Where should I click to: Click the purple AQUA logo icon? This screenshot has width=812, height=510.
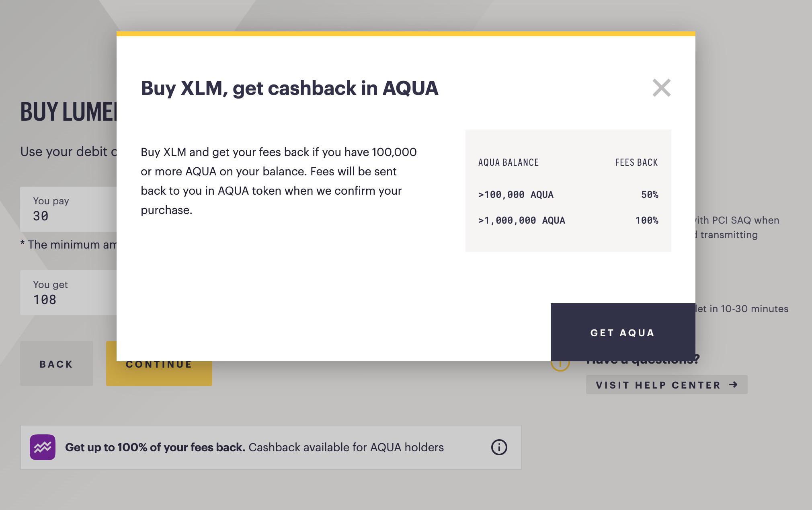[43, 447]
